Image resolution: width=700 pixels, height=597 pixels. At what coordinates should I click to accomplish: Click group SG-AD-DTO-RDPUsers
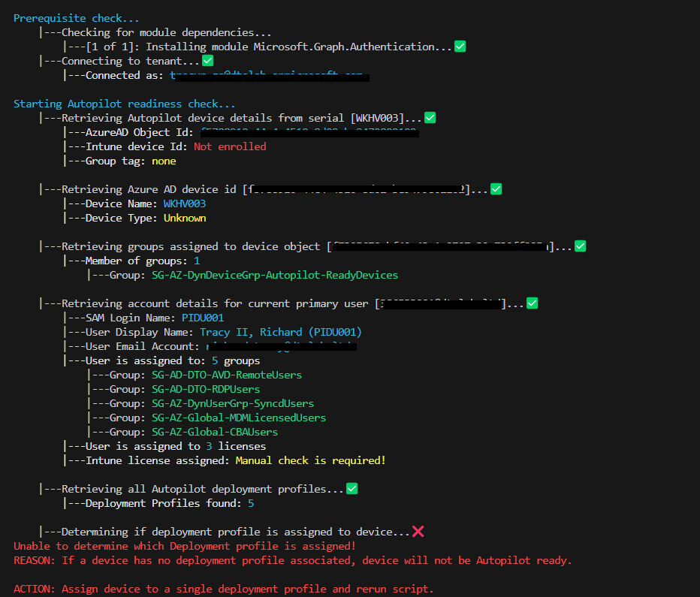coord(206,390)
